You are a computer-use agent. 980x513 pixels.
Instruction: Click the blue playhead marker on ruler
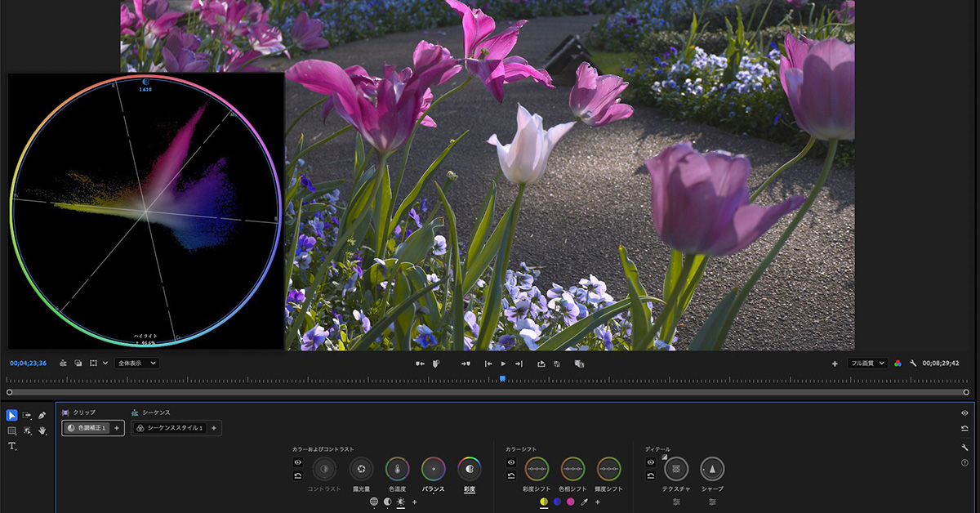pyautogui.click(x=502, y=378)
